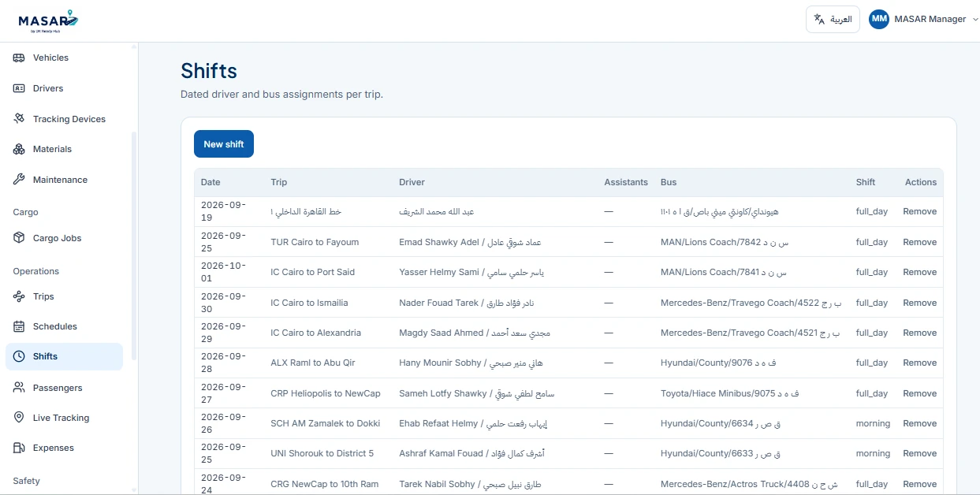
Task: Navigate to Maintenance in the sidebar
Action: (64, 180)
